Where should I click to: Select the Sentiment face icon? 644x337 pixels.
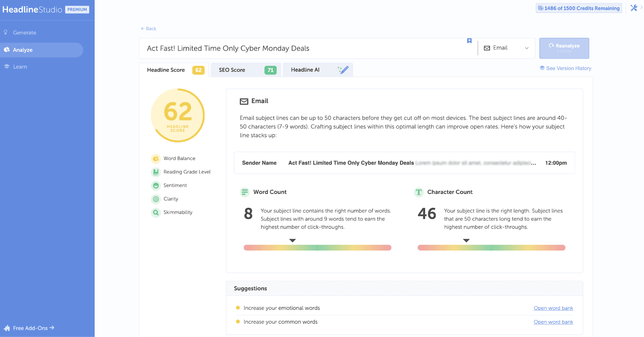pyautogui.click(x=156, y=186)
